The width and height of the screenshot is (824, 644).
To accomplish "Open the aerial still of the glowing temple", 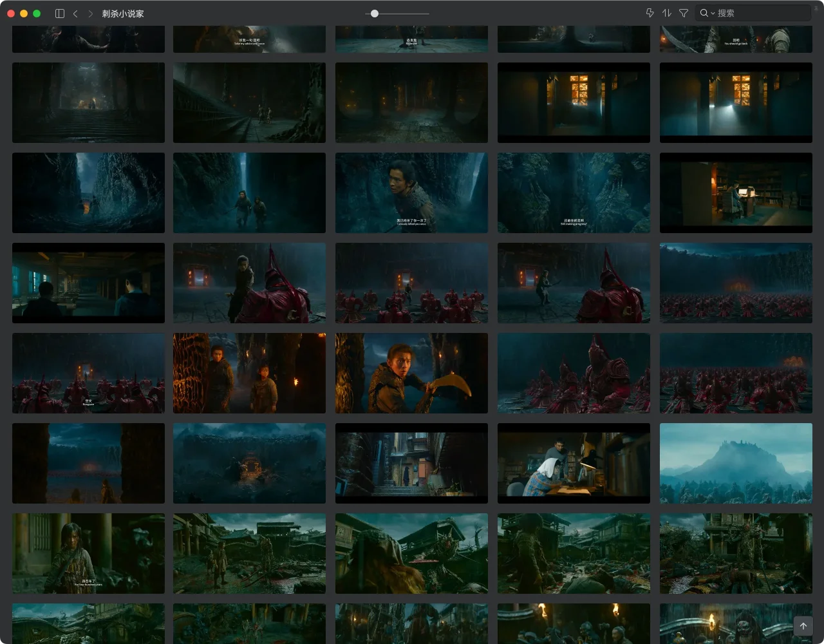I will (x=249, y=463).
